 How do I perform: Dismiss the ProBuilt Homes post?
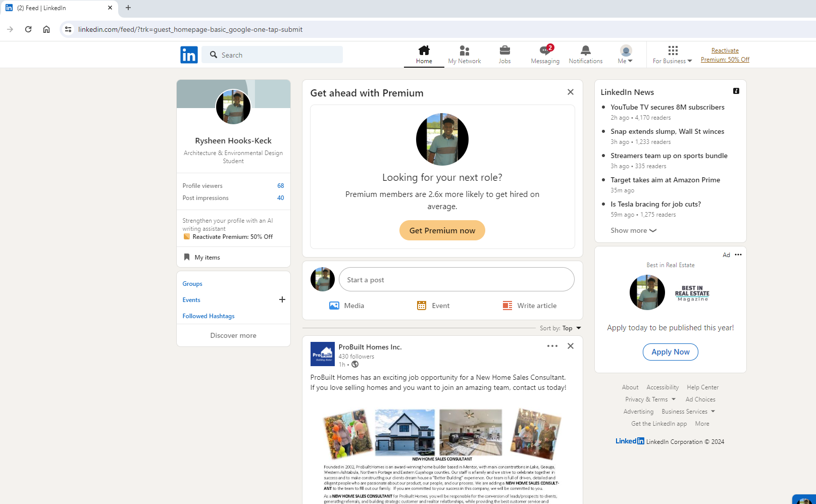[x=571, y=346]
